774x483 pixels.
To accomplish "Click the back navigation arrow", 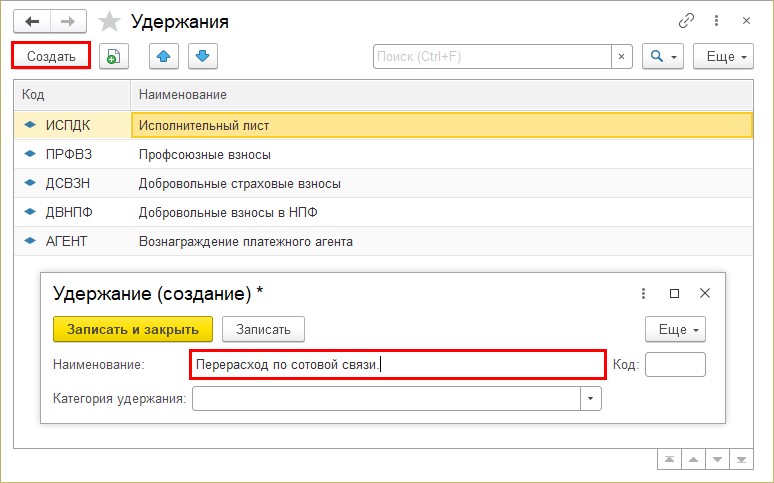I will click(x=32, y=22).
